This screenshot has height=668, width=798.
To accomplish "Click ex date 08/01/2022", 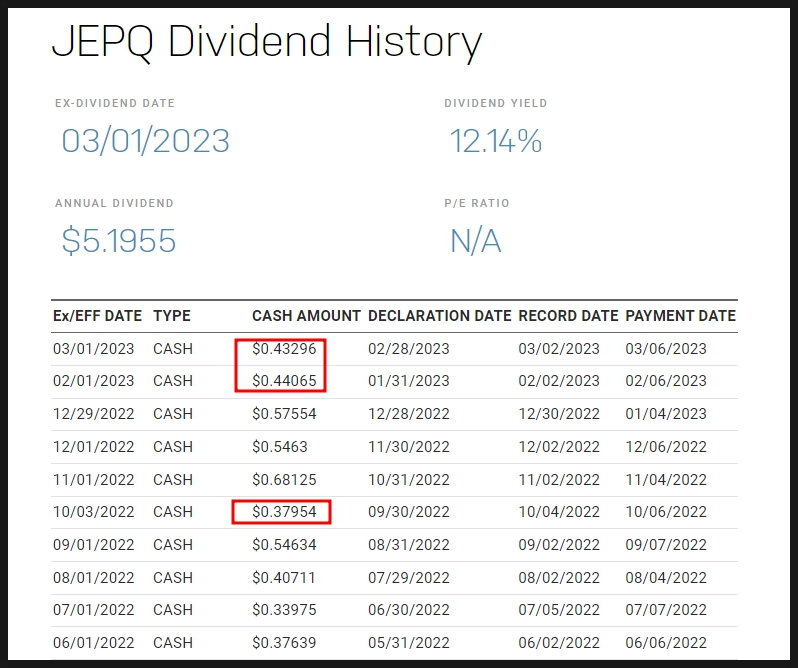I will 94,578.
